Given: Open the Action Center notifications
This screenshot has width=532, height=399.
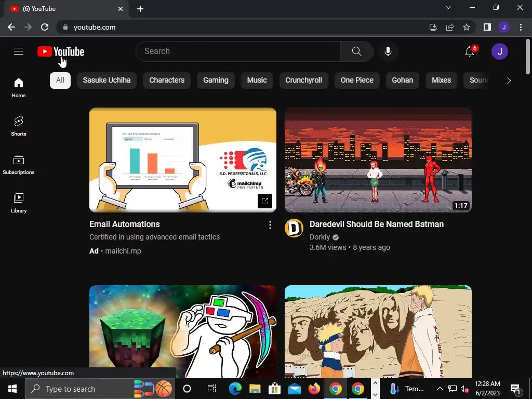Looking at the screenshot, I should coord(515,389).
